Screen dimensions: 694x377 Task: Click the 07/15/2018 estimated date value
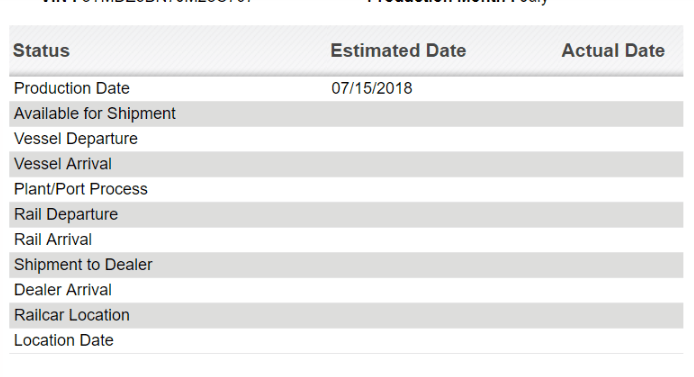coord(372,88)
